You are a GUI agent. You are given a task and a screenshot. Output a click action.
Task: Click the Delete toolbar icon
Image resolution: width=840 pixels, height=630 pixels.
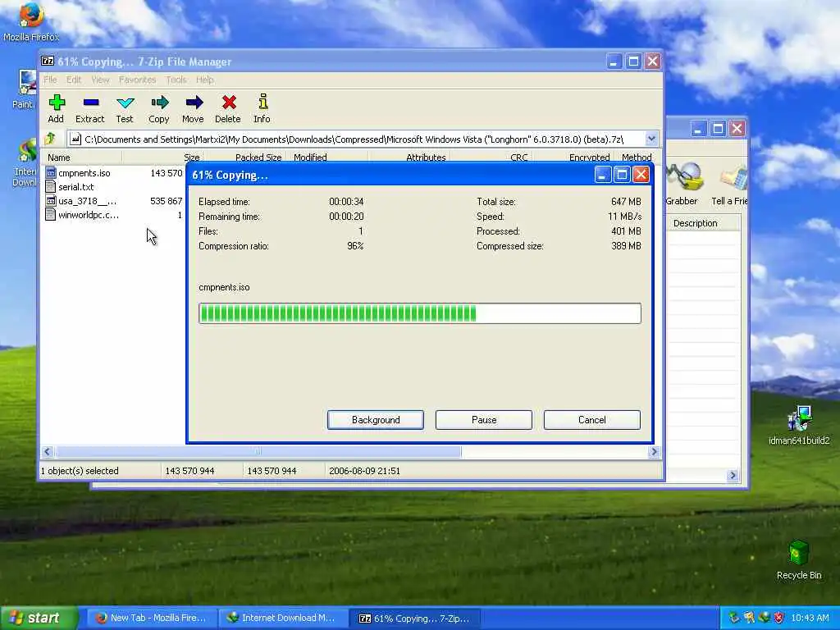[228, 103]
